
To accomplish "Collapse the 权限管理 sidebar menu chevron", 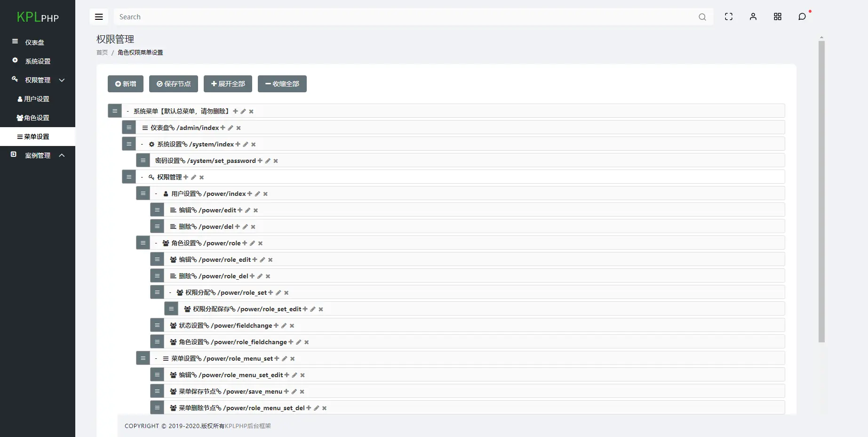I will tap(62, 80).
